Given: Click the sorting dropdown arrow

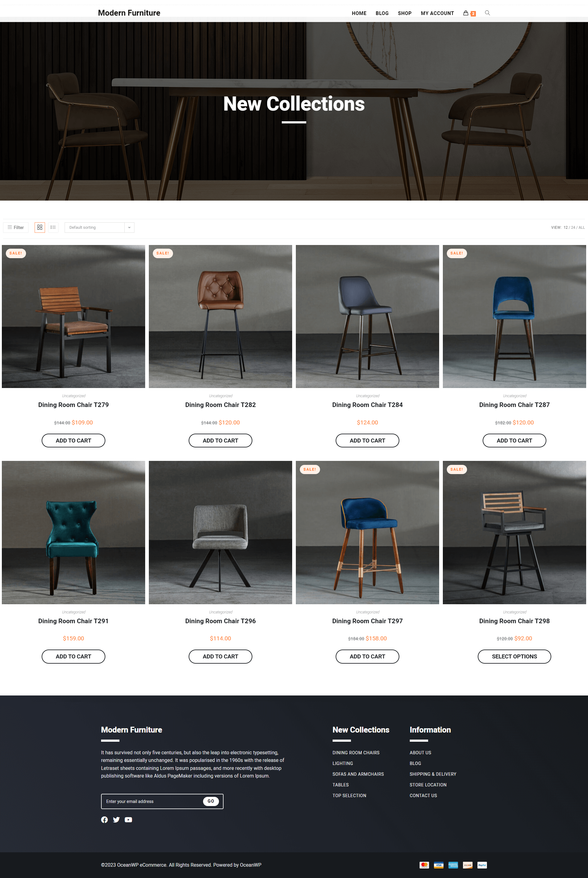Looking at the screenshot, I should tap(129, 227).
